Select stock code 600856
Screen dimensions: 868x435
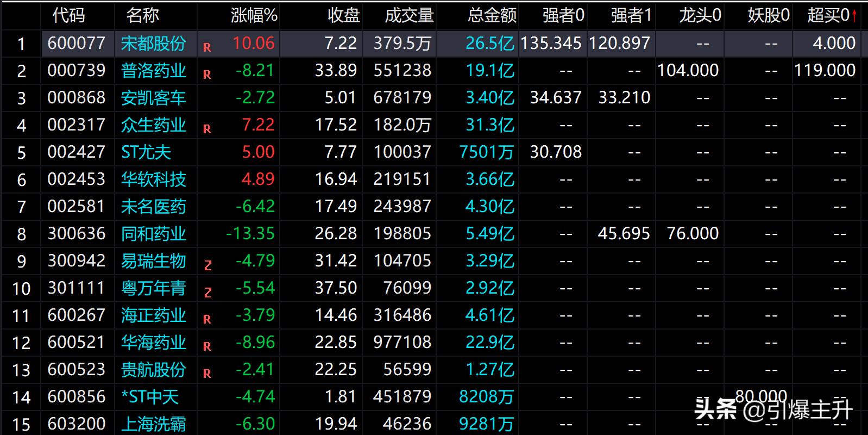(x=77, y=396)
